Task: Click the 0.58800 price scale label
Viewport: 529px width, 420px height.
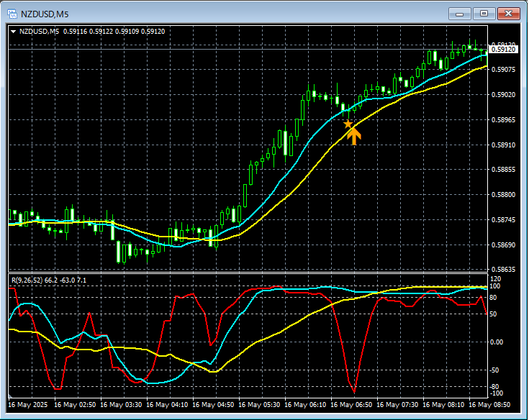Action: coord(503,194)
